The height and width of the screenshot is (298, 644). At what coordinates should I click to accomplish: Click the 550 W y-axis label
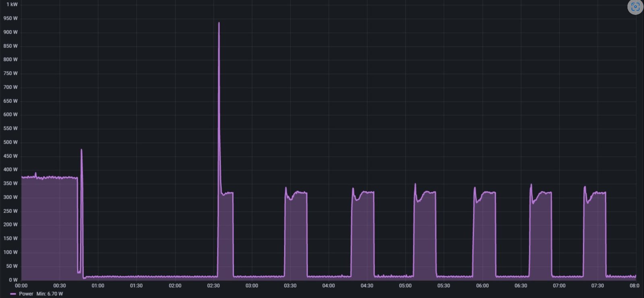[x=10, y=129]
